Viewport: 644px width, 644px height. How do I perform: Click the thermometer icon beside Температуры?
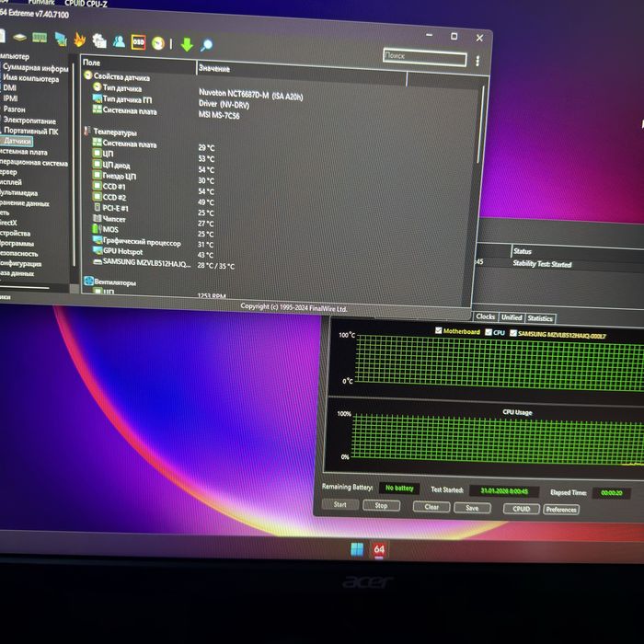coord(87,131)
